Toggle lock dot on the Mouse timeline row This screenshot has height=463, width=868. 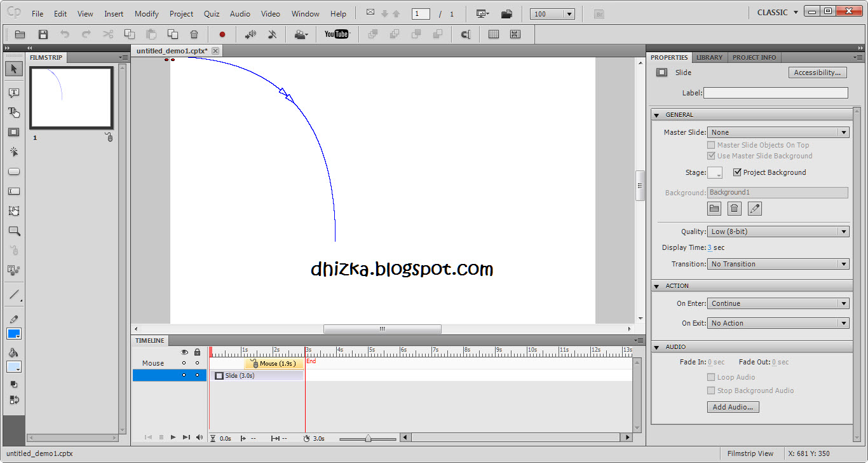tap(197, 363)
